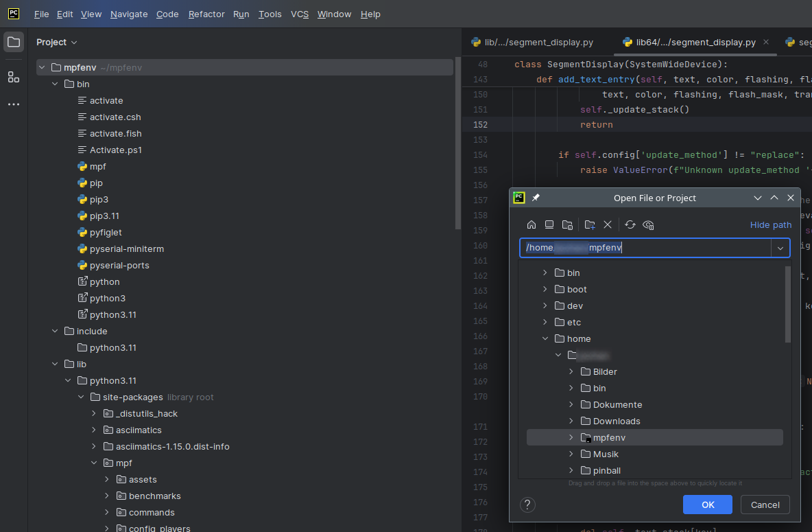Open the Refactor menu
The height and width of the screenshot is (532, 812).
pyautogui.click(x=206, y=14)
